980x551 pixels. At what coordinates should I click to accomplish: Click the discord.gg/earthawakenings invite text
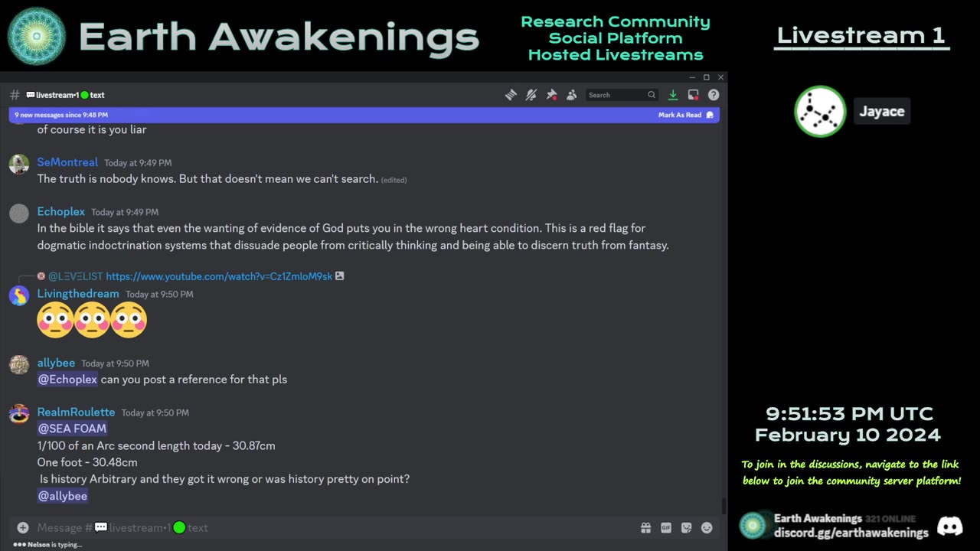[851, 533]
